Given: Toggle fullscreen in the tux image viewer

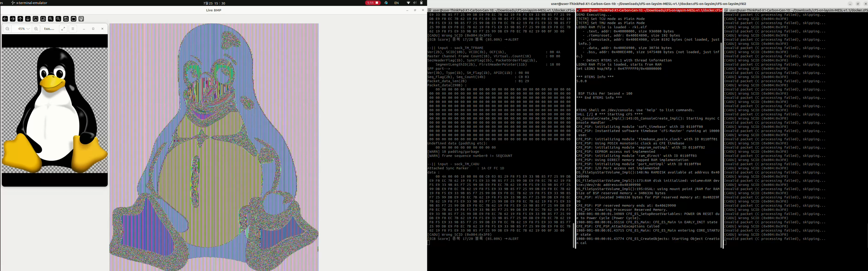Looking at the screenshot, I should click(x=63, y=29).
